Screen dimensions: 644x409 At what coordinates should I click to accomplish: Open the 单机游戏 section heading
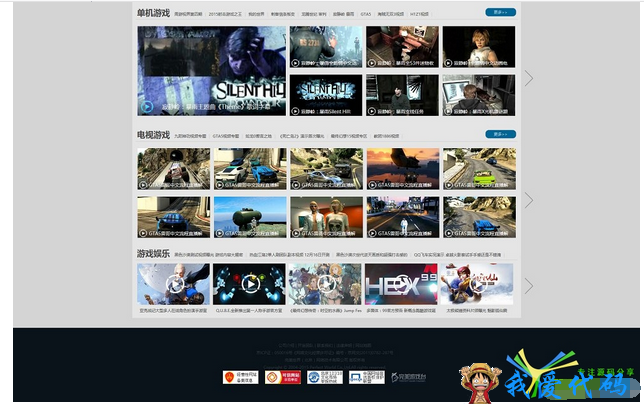[x=153, y=13]
